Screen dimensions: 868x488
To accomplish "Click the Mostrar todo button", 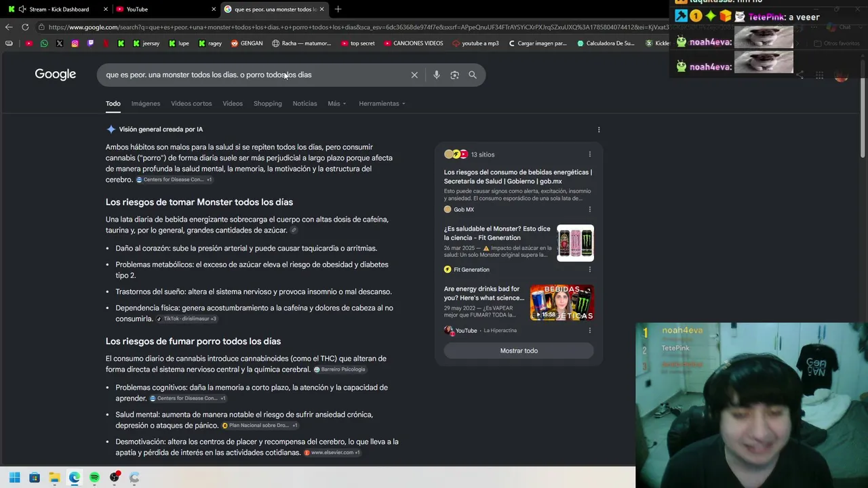I will (519, 350).
